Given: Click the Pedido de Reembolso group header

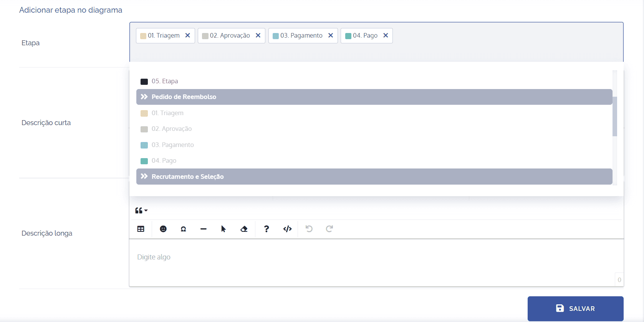Looking at the screenshot, I should click(x=374, y=97).
